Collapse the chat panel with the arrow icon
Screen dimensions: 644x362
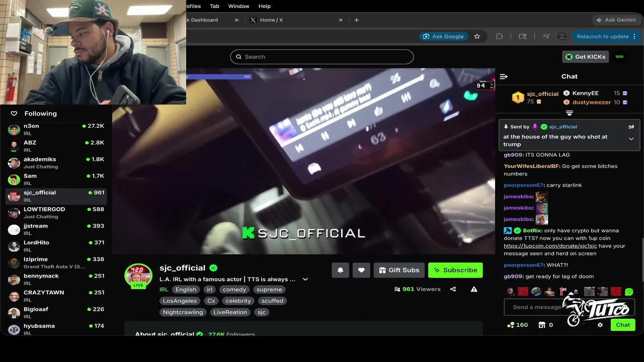click(x=504, y=76)
